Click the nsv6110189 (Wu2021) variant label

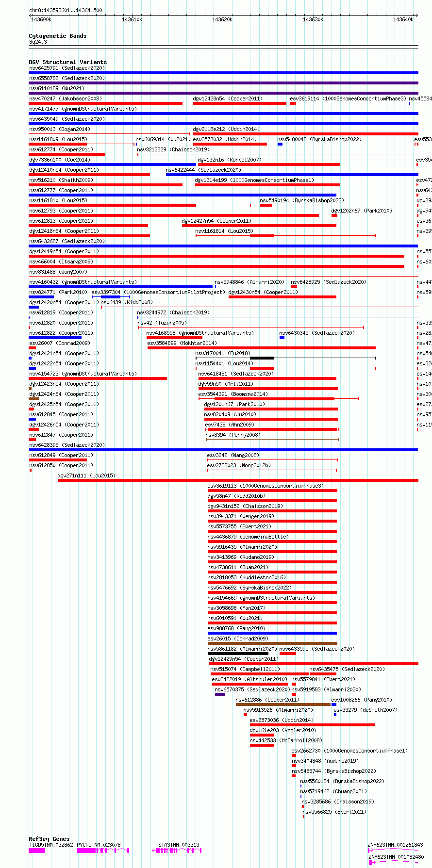click(x=56, y=88)
